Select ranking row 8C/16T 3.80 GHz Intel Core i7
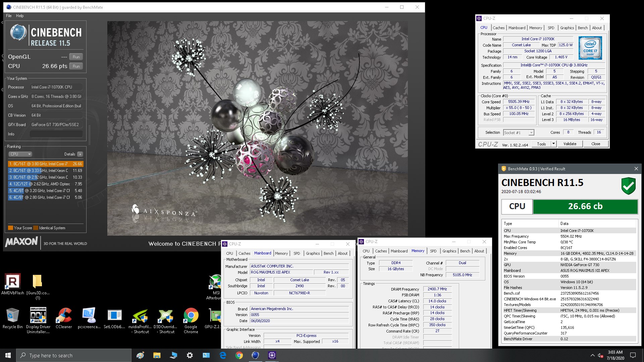This screenshot has height=362, width=644. [x=46, y=164]
